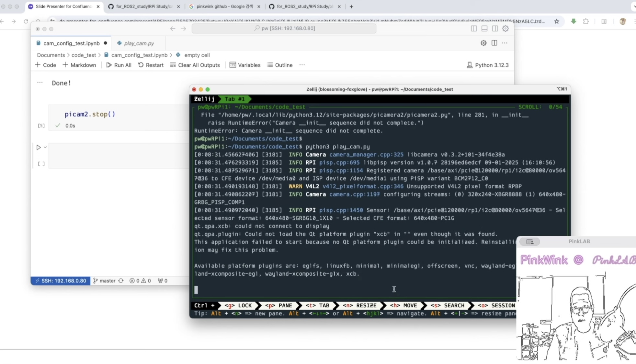Bookmark page with star icon

pos(556,21)
